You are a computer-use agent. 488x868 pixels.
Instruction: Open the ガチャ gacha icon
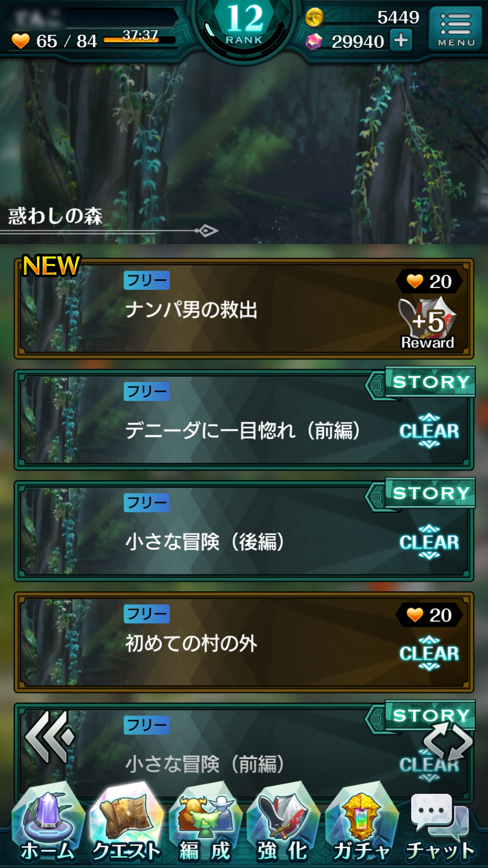[361, 824]
